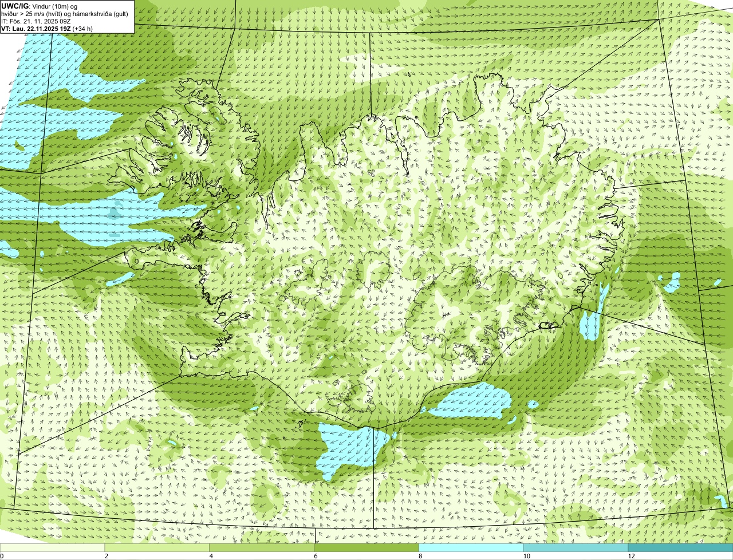Click the colorbar tick label '10'

click(527, 556)
